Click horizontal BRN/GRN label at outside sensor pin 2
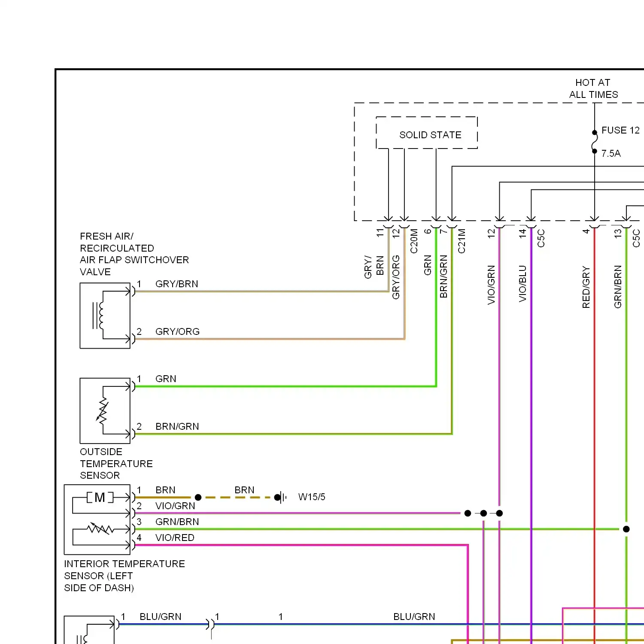 click(x=177, y=426)
